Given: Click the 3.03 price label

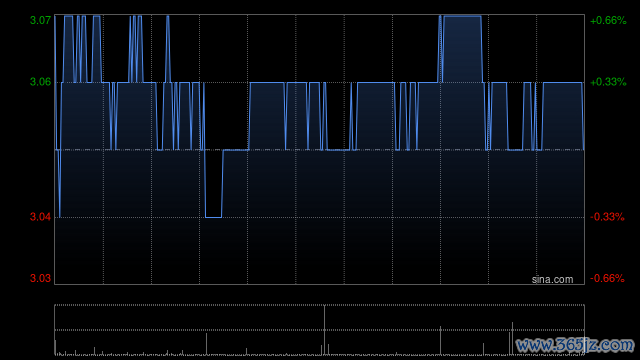Looking at the screenshot, I should click(40, 278).
